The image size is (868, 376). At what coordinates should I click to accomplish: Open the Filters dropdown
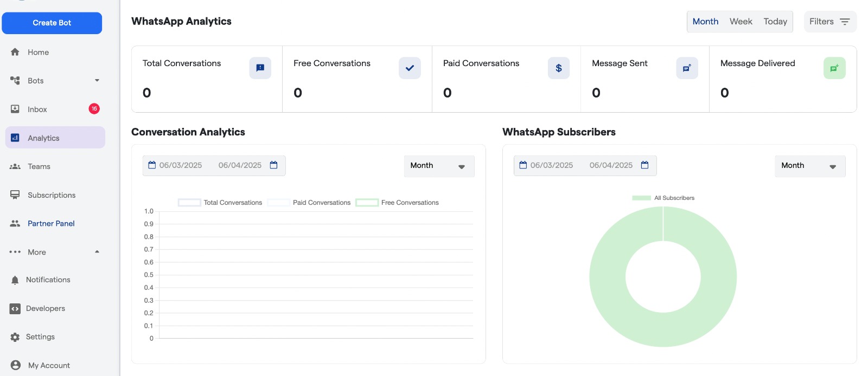click(831, 22)
